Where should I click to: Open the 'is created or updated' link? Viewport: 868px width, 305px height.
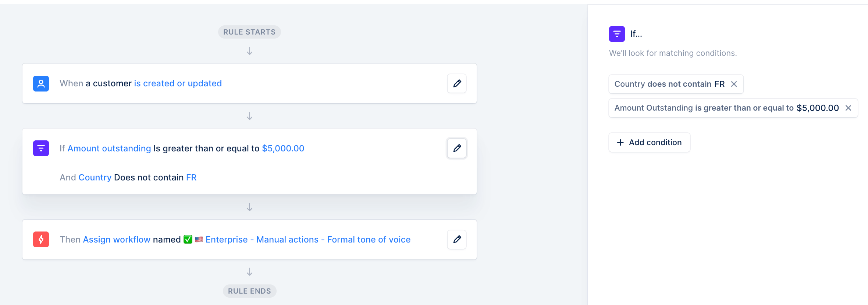click(178, 83)
